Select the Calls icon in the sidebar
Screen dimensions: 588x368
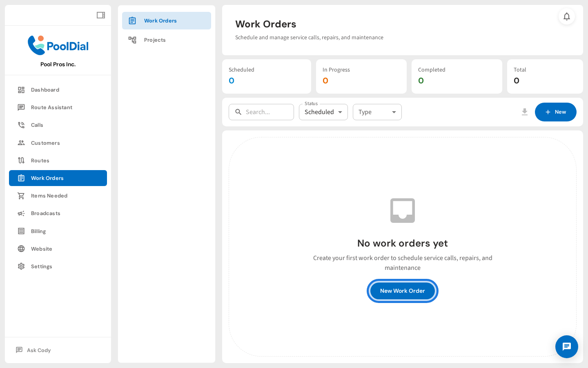tap(21, 125)
